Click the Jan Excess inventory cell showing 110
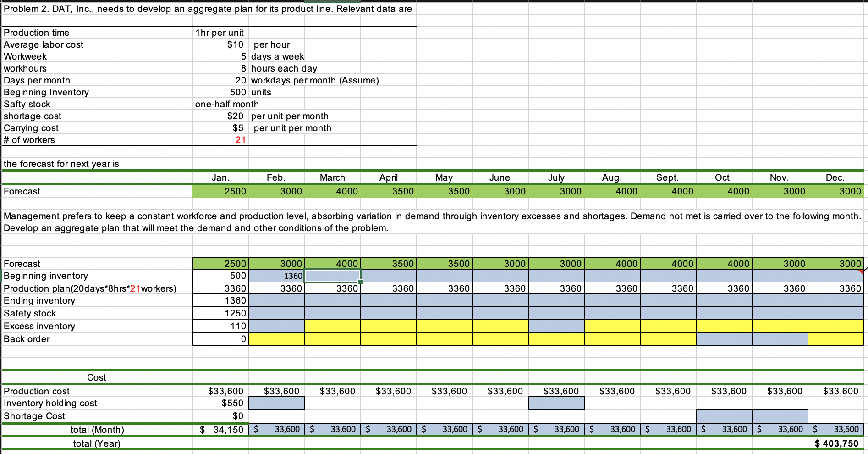 221,326
